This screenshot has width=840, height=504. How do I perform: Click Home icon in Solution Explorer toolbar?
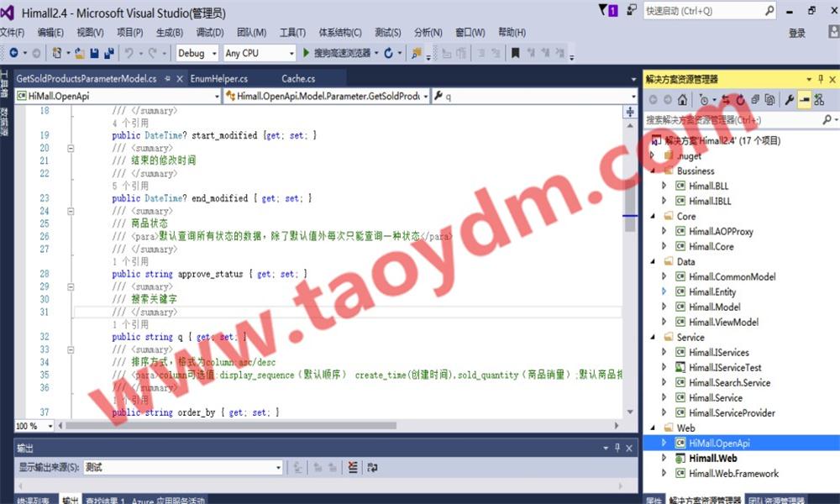[x=682, y=100]
